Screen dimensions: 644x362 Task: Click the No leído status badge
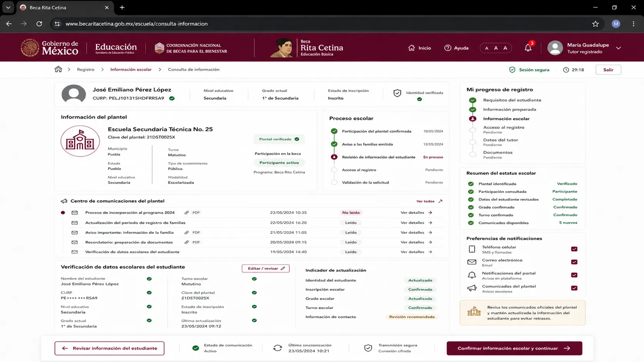351,212
